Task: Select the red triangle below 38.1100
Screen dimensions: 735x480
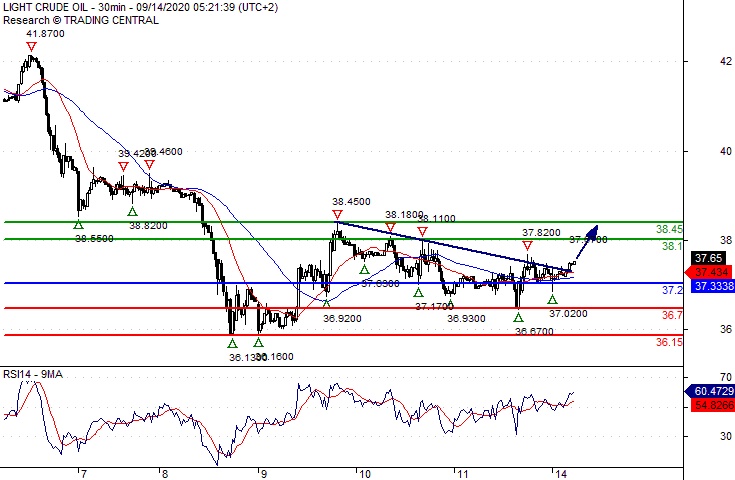Action: point(422,232)
